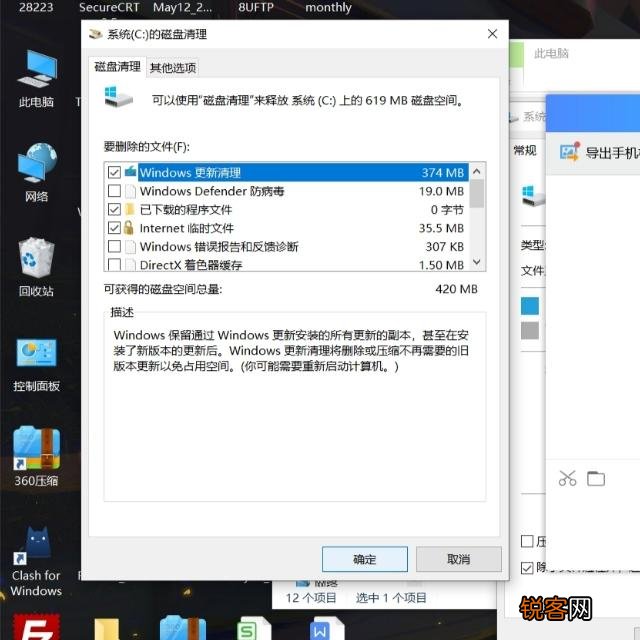Select the DirectX 着色器缓存 row
The width and height of the screenshot is (640, 640).
coord(287,264)
